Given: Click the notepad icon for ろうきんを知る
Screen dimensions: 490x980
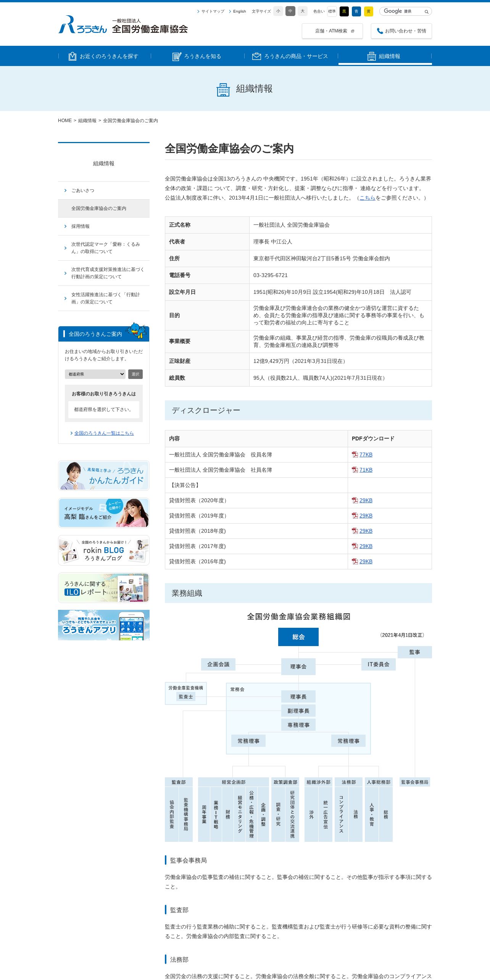Looking at the screenshot, I should [x=177, y=56].
